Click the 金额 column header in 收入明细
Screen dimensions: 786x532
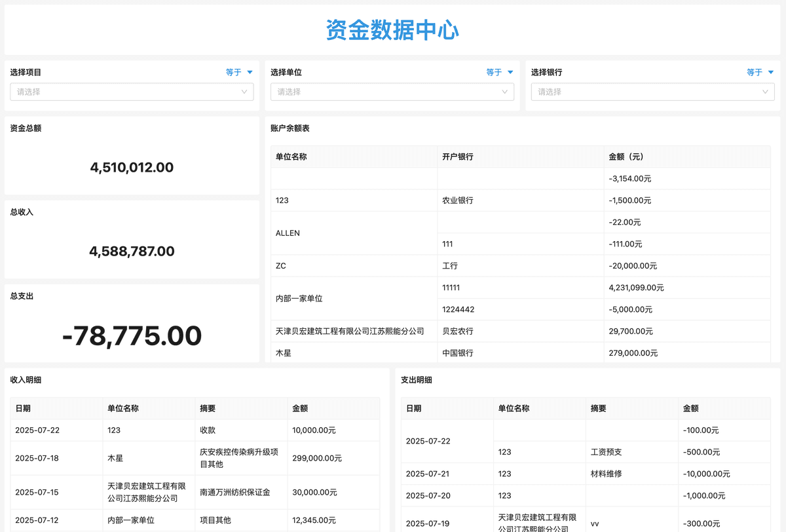pos(301,408)
